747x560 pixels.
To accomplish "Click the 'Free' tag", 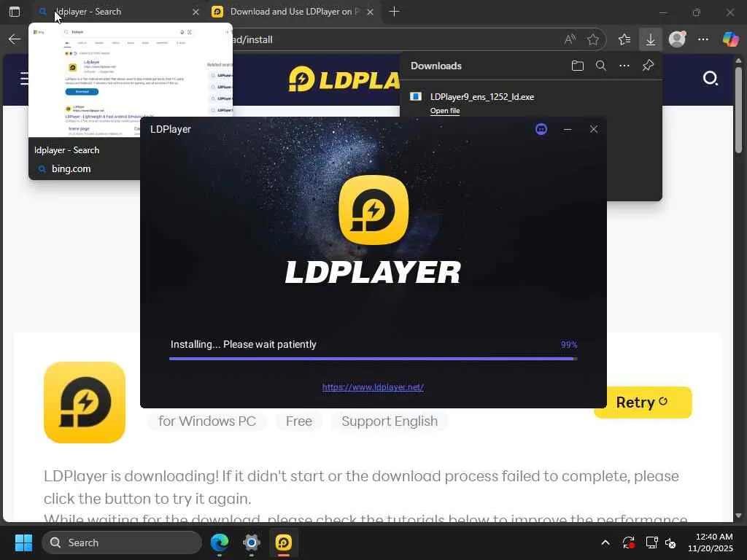I will 298,421.
